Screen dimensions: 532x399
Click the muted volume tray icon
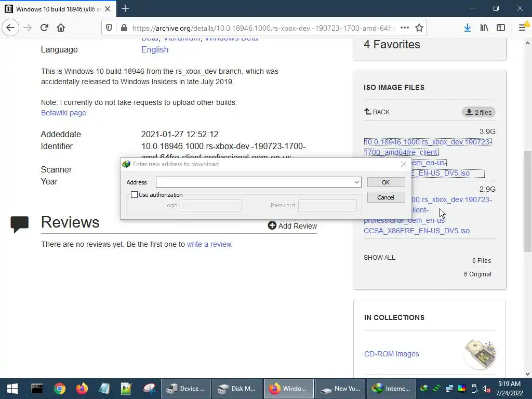point(486,389)
